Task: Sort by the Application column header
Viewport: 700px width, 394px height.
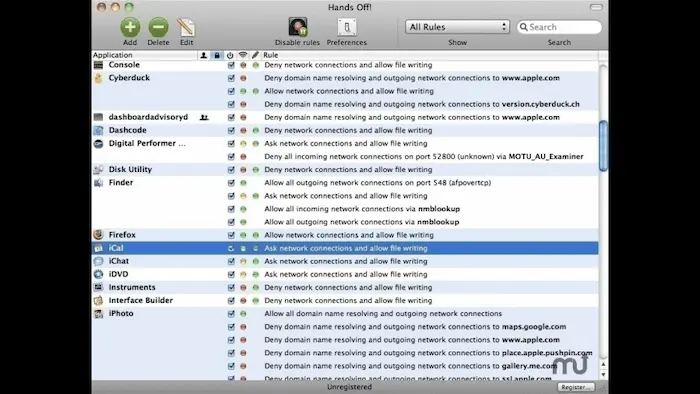Action: click(x=144, y=55)
